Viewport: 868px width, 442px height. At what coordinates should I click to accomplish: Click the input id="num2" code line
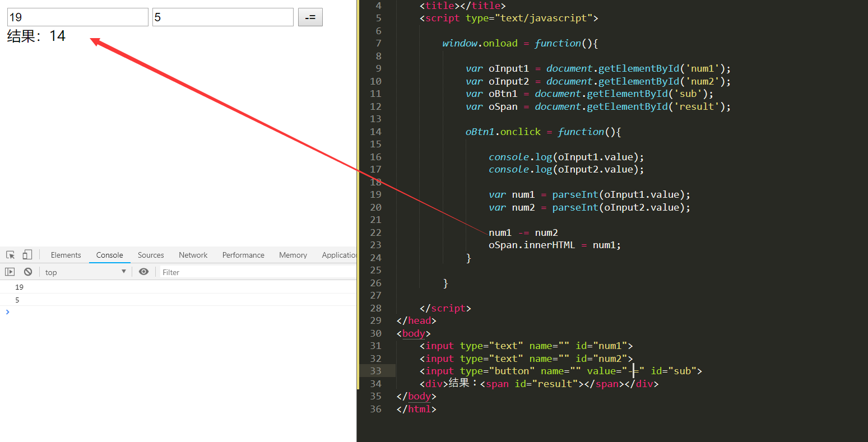pyautogui.click(x=526, y=359)
